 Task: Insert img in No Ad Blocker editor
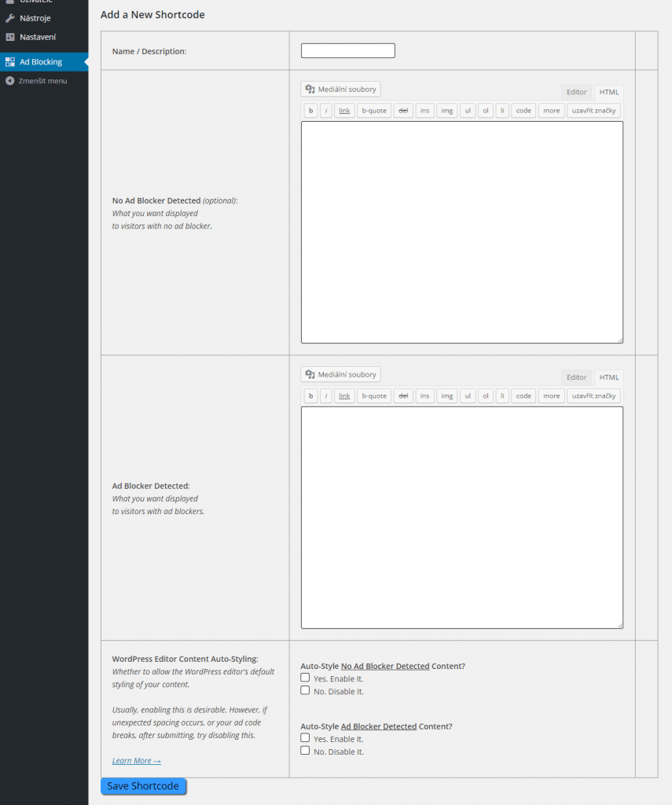[446, 110]
